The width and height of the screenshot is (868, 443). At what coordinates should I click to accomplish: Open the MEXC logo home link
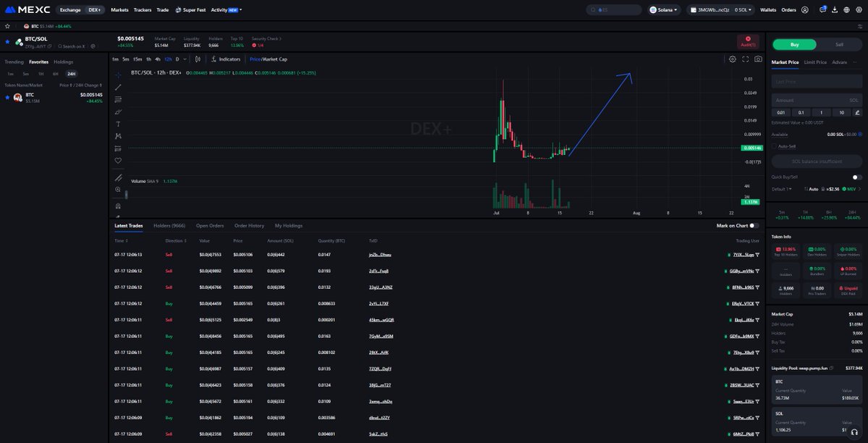click(x=27, y=10)
